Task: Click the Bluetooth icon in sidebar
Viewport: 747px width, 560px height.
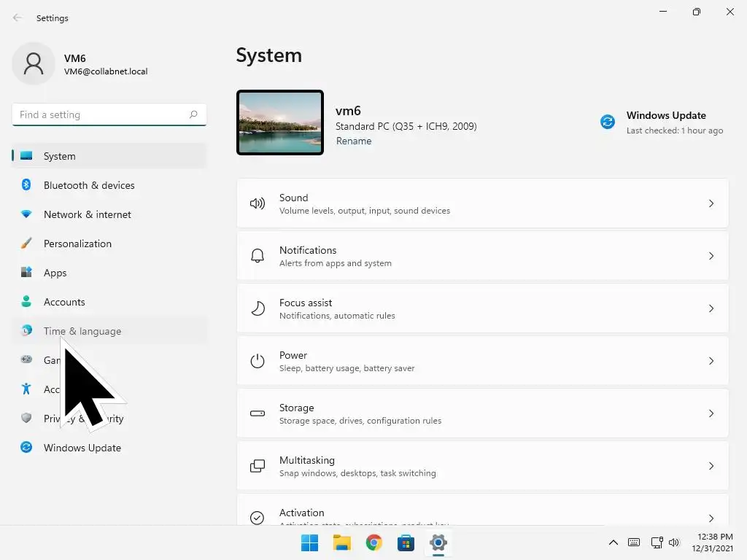Action: [26, 184]
